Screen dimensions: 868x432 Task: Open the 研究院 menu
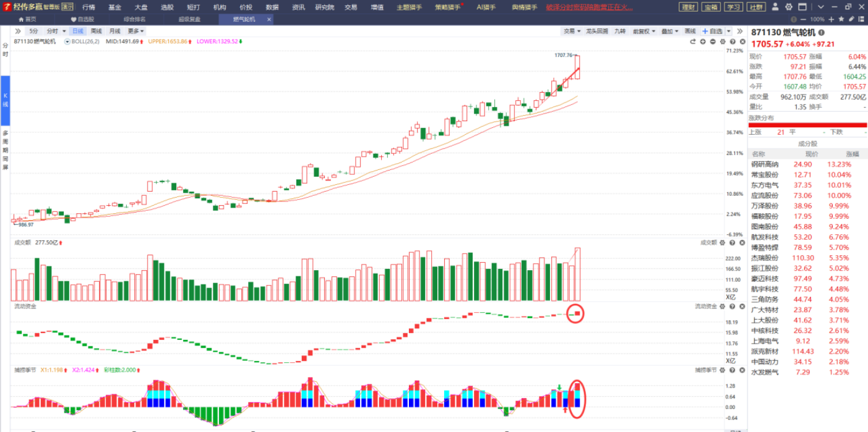(x=324, y=7)
